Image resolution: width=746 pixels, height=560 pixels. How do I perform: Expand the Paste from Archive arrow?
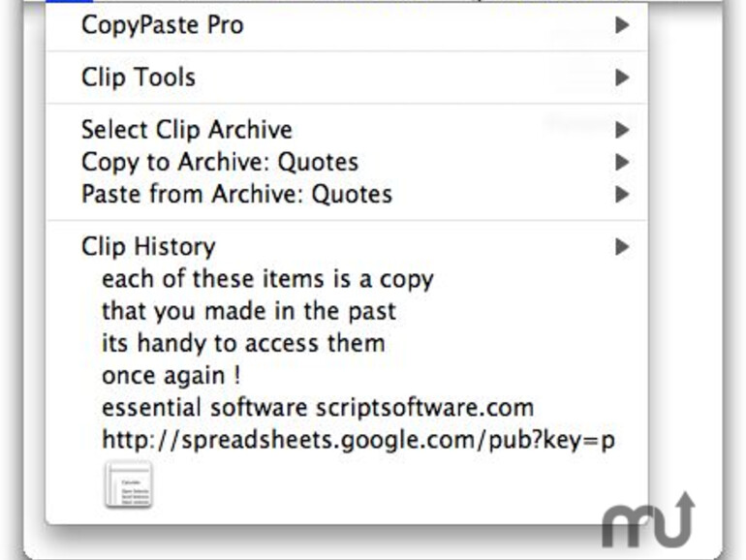tap(622, 194)
